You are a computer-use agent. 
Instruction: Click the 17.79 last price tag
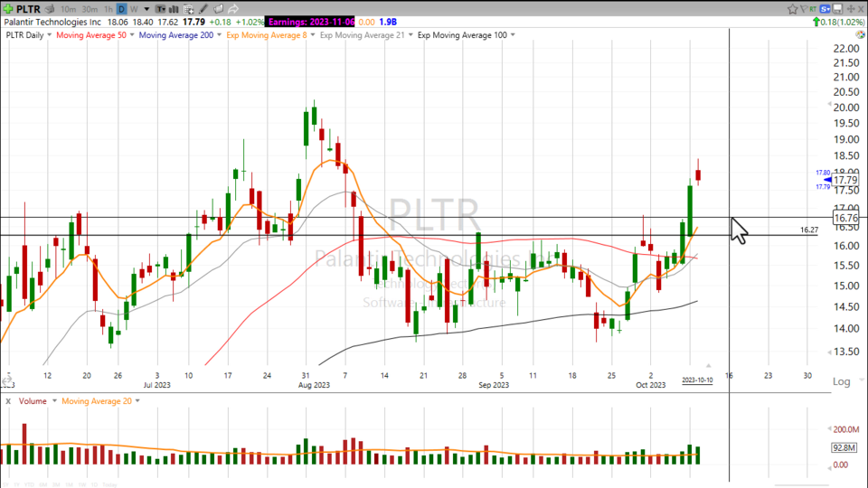pyautogui.click(x=845, y=181)
